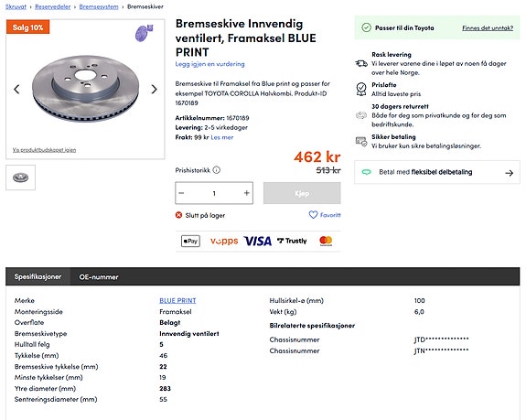The image size is (526, 420).
Task: Show the previous product image arrow
Action: [x=16, y=90]
